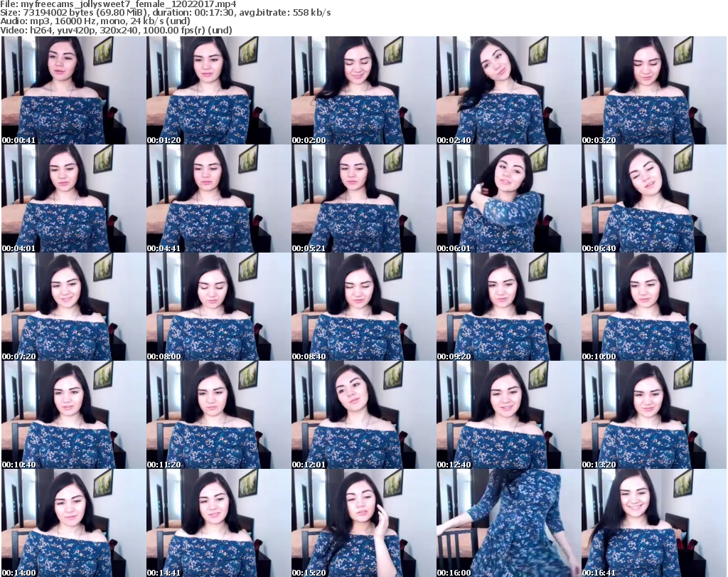This screenshot has height=577, width=728.
Task: Open the thumbnail frame stamped 00:14:00
Action: (x=73, y=523)
